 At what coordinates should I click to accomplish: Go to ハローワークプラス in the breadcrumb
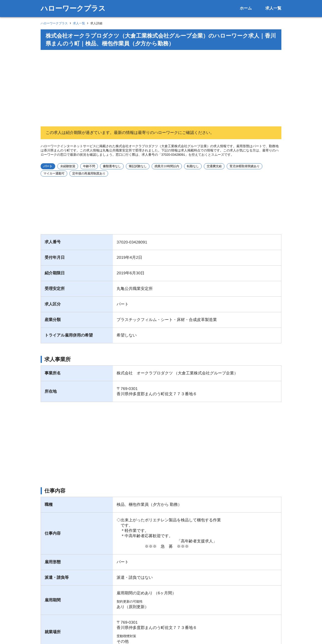click(x=54, y=23)
